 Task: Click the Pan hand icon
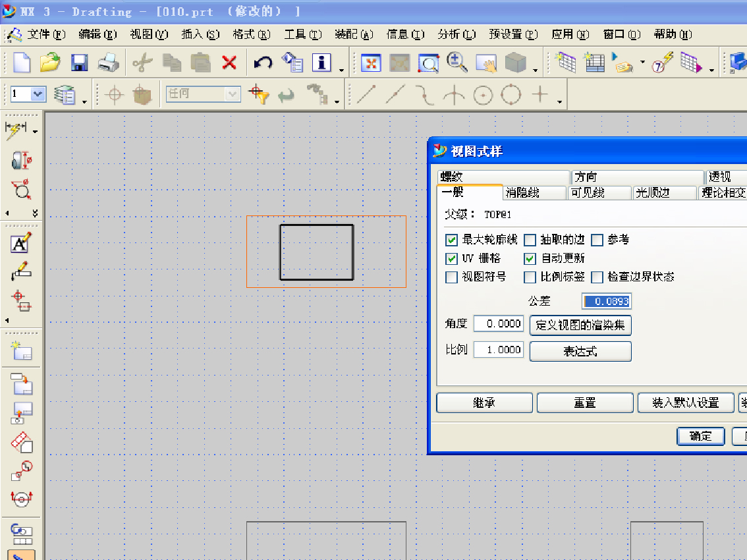click(x=486, y=63)
